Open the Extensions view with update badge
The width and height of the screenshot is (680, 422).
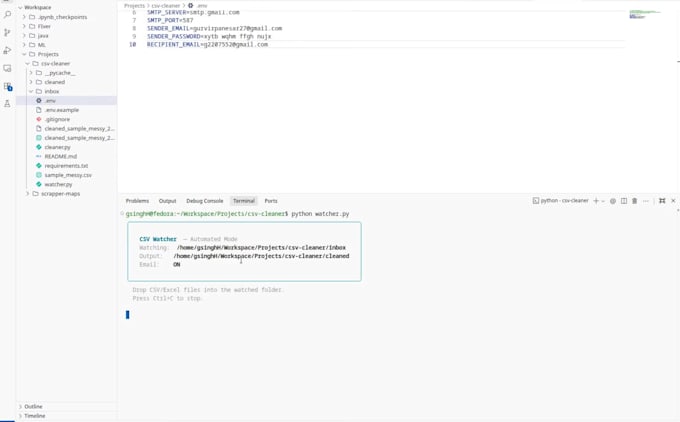click(7, 86)
